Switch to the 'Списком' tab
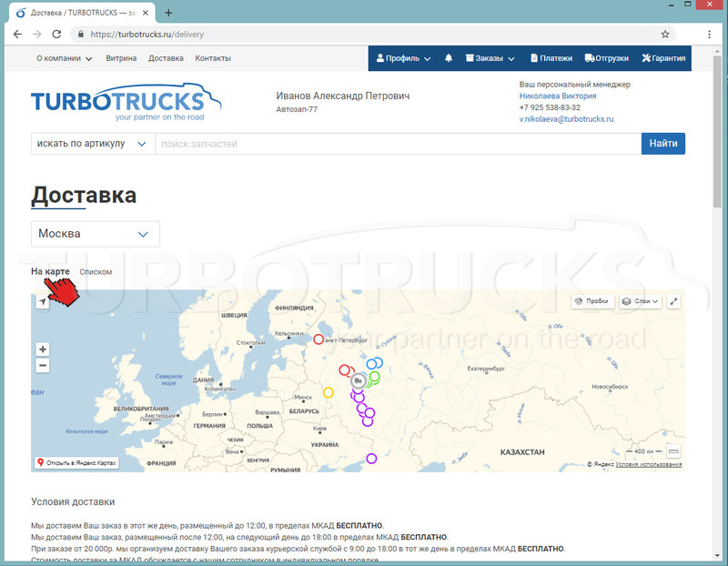This screenshot has height=566, width=728. [x=96, y=272]
